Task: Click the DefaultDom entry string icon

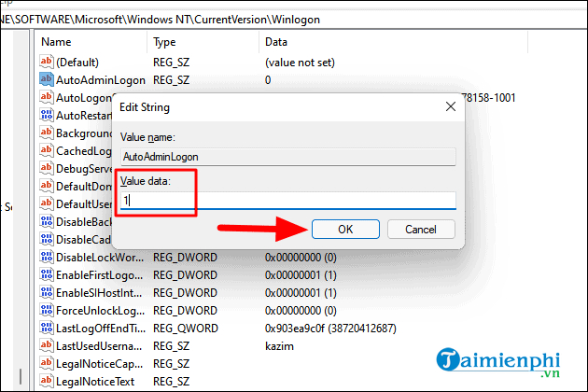Action: pyautogui.click(x=46, y=186)
